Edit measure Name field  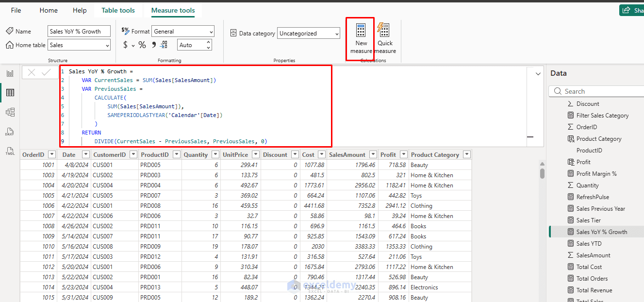click(x=79, y=32)
